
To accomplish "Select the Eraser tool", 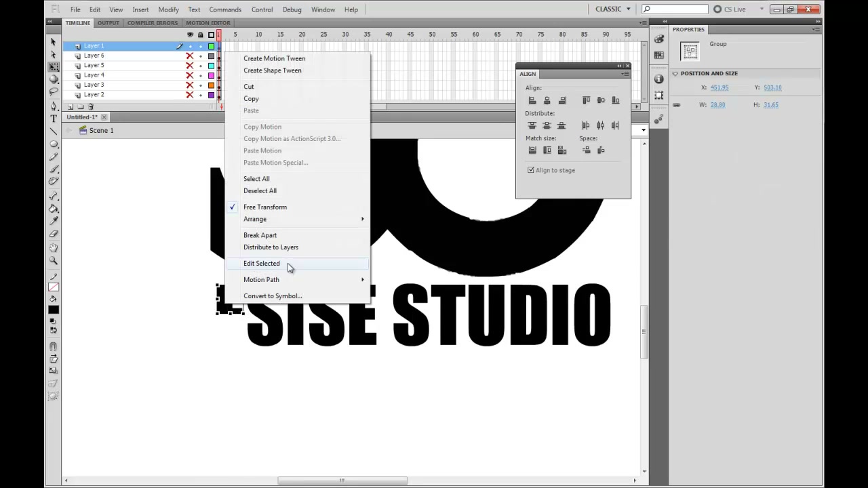I will [54, 234].
